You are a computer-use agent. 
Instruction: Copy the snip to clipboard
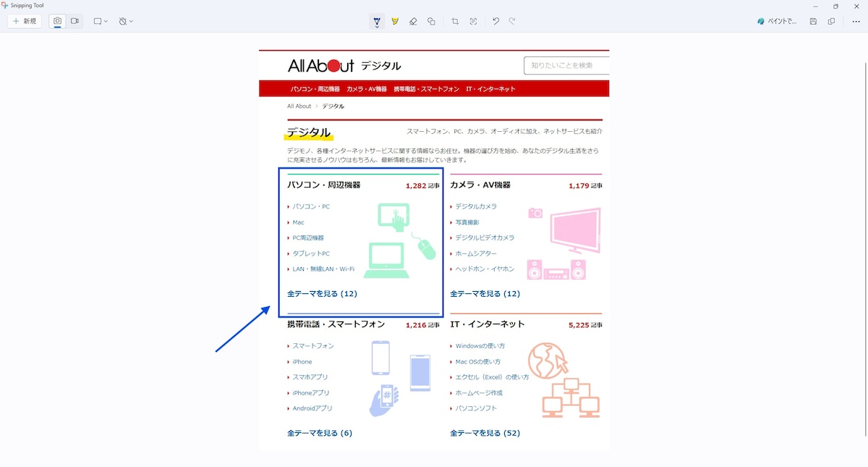(831, 21)
